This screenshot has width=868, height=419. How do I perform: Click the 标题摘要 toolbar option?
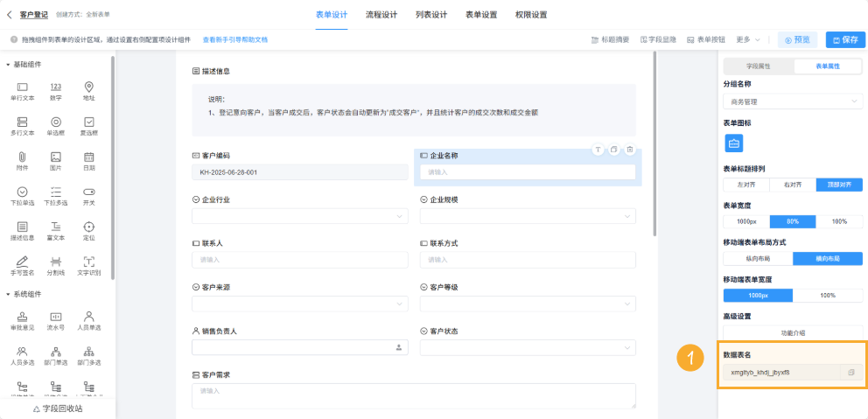tap(610, 40)
